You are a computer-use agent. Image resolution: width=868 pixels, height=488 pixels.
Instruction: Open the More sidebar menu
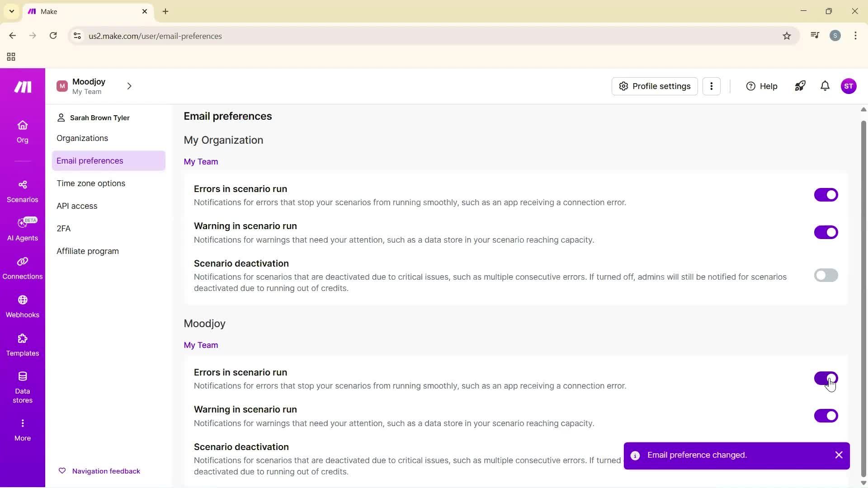[22, 428]
